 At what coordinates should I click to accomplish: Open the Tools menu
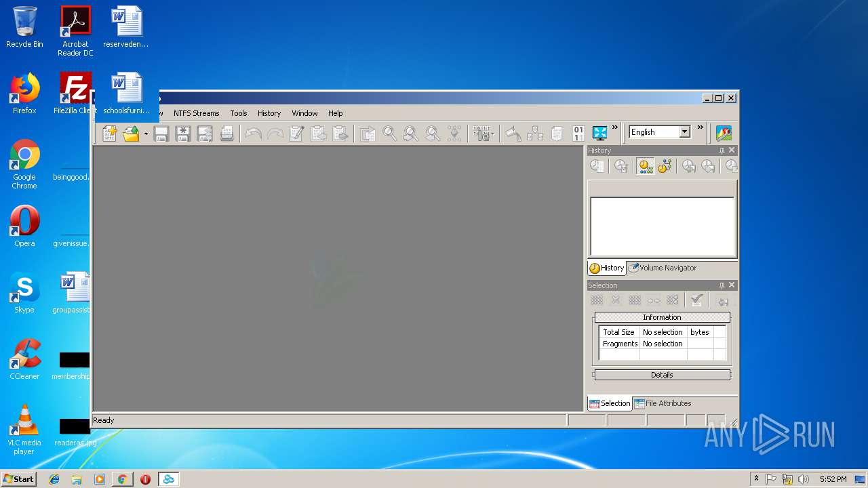238,113
